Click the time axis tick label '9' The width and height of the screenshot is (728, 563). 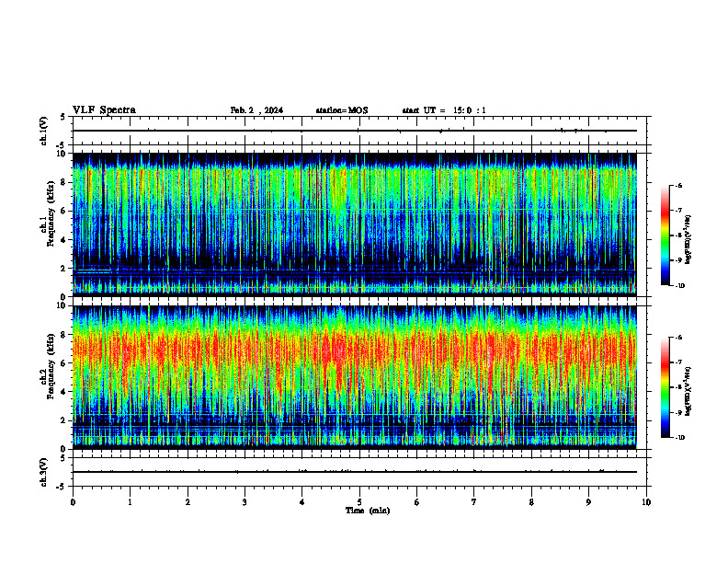(588, 502)
